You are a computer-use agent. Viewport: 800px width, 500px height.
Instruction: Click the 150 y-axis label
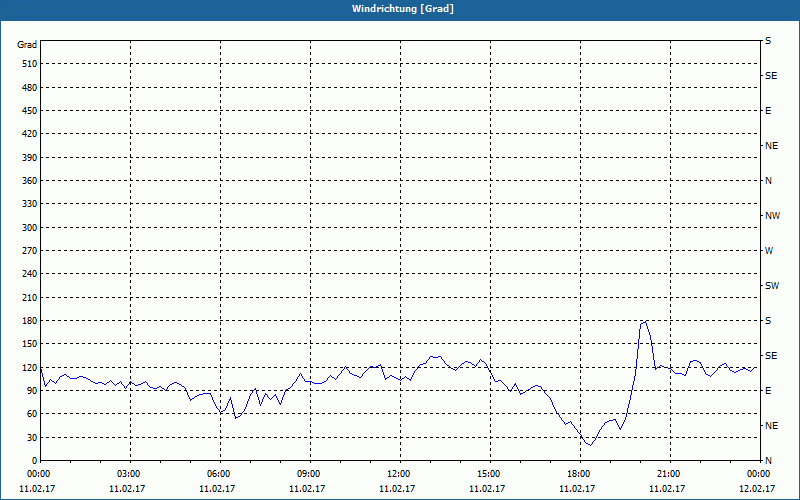30,344
